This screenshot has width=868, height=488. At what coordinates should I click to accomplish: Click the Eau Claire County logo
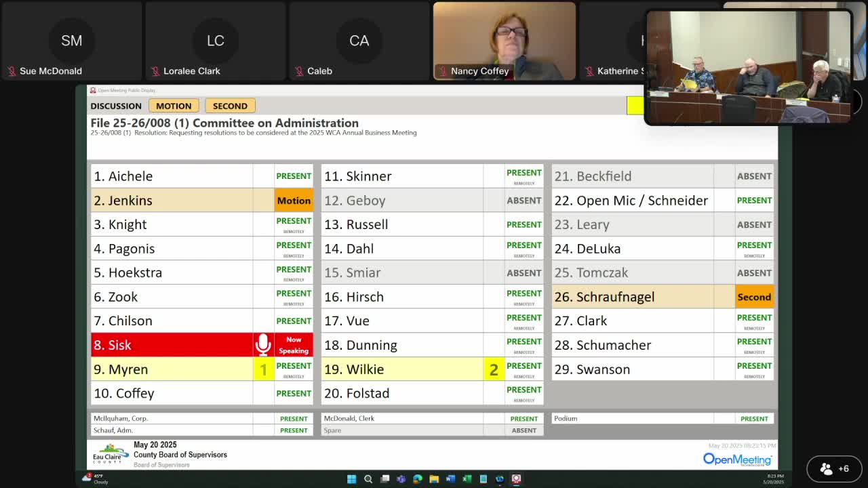coord(111,454)
